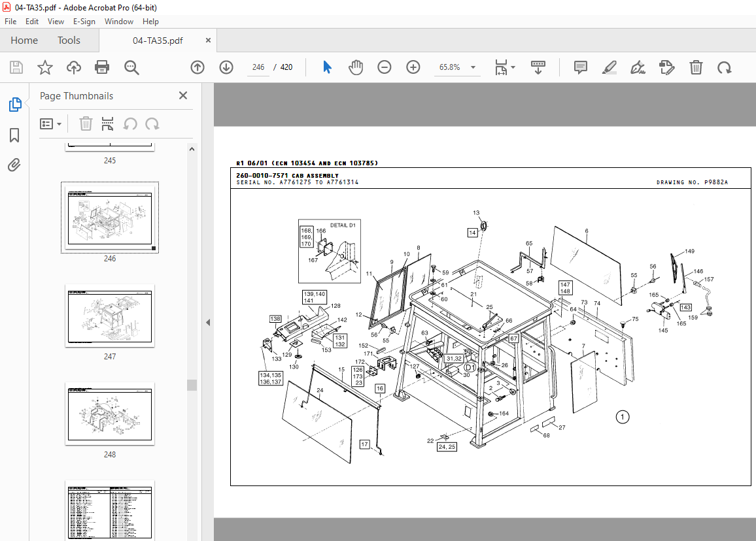The image size is (756, 541).
Task: Delete selected thumbnail pages
Action: tap(86, 124)
